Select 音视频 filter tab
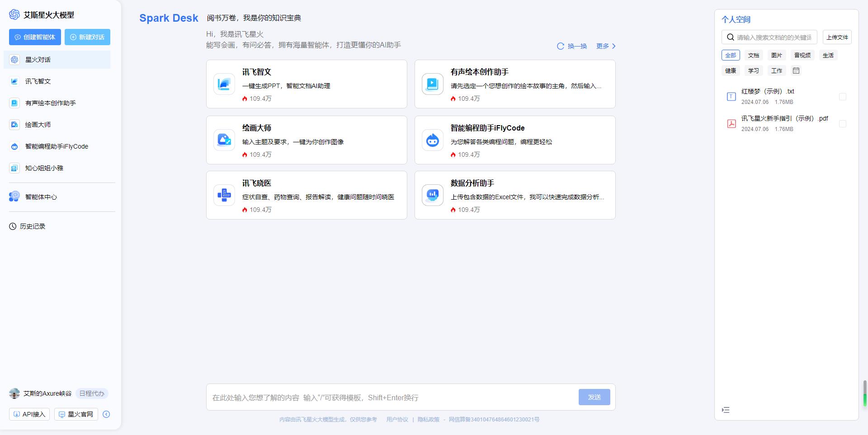The height and width of the screenshot is (435, 868). click(802, 55)
